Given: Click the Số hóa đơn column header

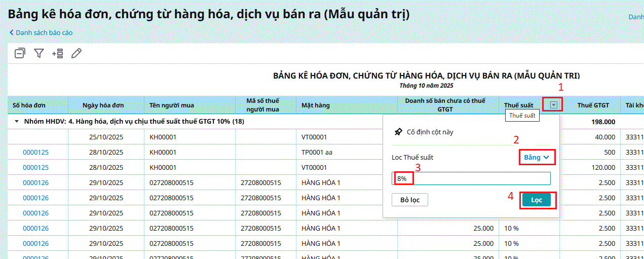Looking at the screenshot, I should coord(38,105).
